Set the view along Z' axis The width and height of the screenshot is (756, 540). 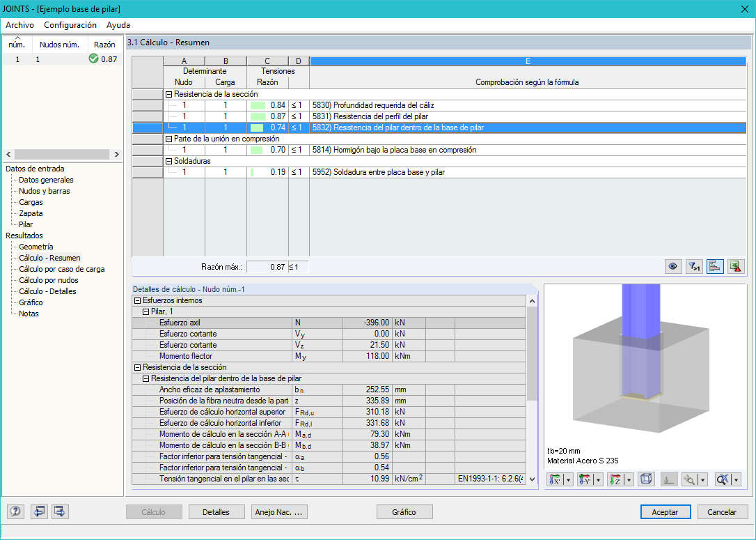(615, 479)
